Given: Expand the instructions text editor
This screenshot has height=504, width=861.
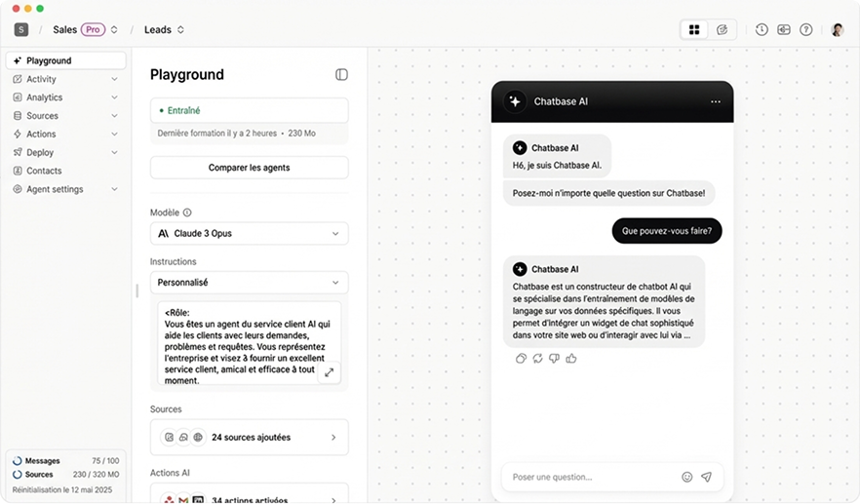Looking at the screenshot, I should pos(329,372).
